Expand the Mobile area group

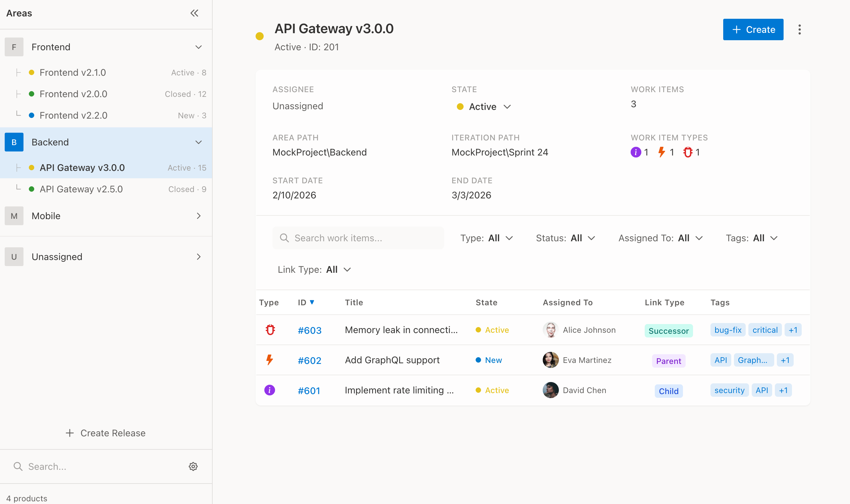click(x=199, y=216)
